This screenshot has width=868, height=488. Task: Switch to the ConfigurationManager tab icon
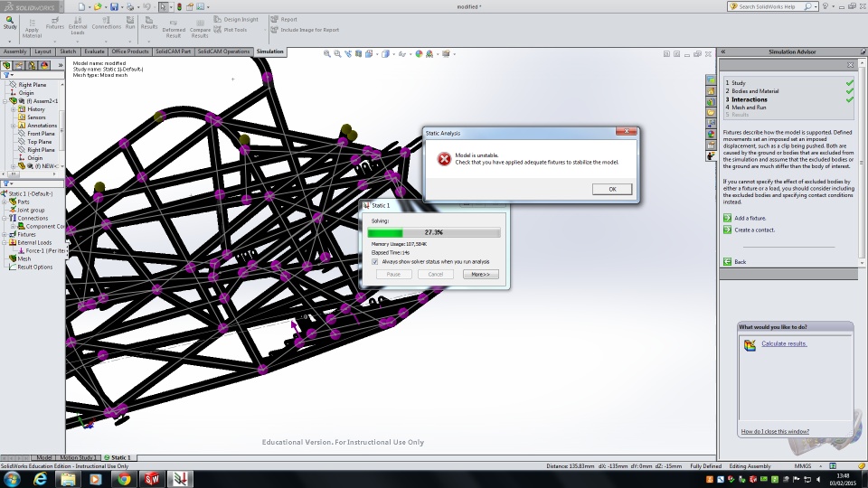pos(33,65)
